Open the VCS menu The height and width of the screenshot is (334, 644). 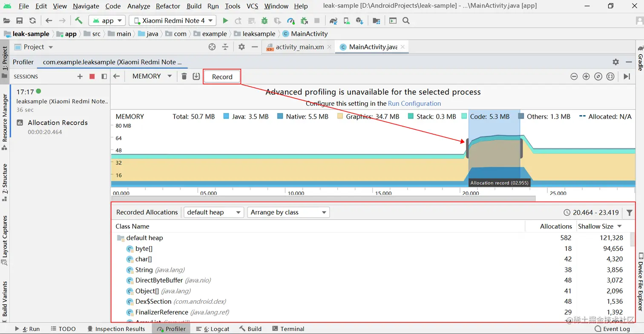[x=252, y=6]
